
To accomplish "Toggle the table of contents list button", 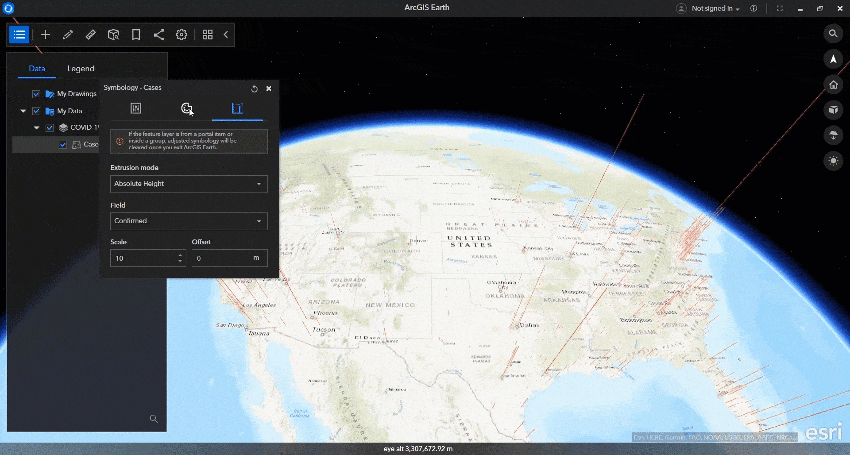I will click(19, 35).
